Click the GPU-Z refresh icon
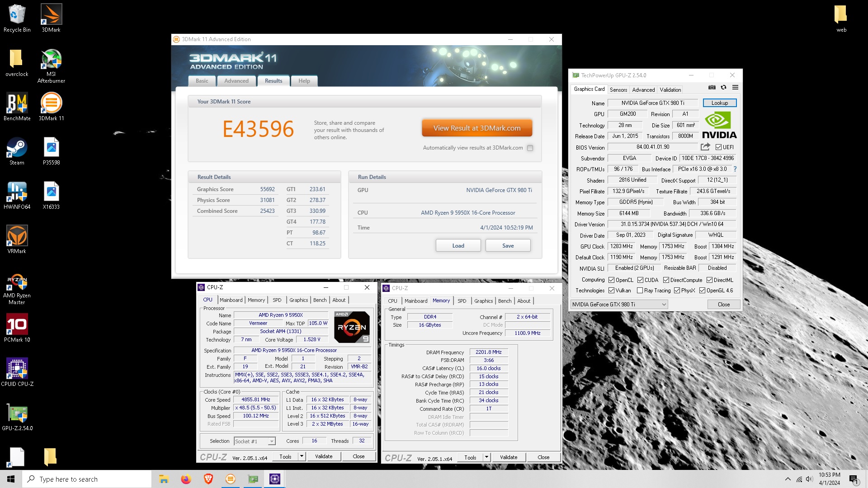868x488 pixels. point(723,88)
